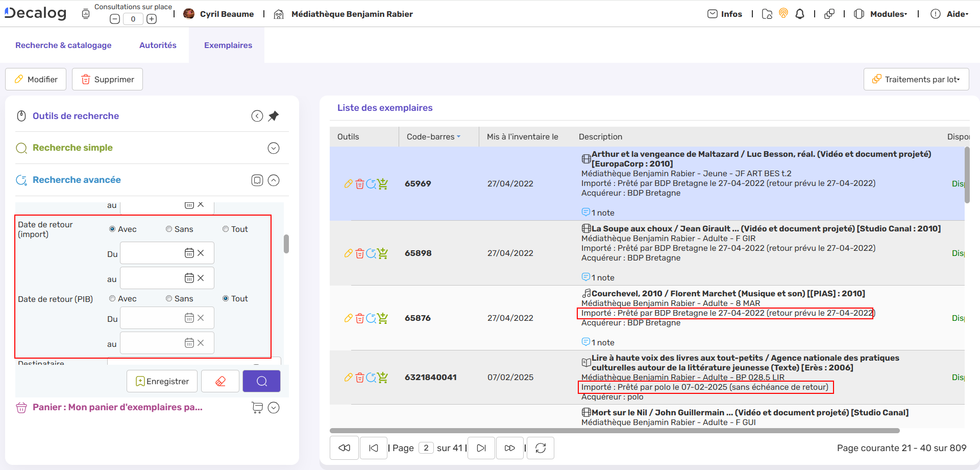View the note on the Arthur record

598,212
